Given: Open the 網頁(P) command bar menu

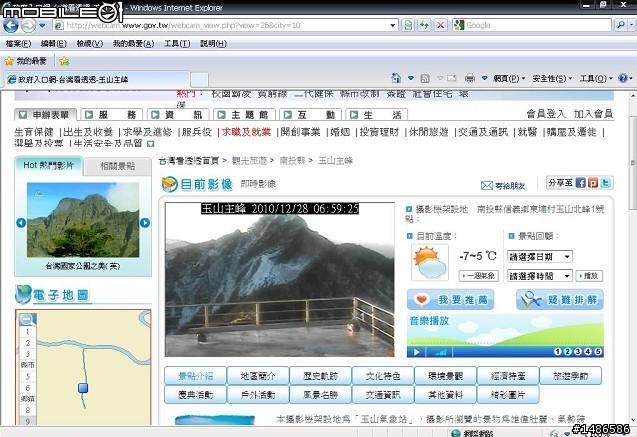Looking at the screenshot, I should (x=509, y=78).
